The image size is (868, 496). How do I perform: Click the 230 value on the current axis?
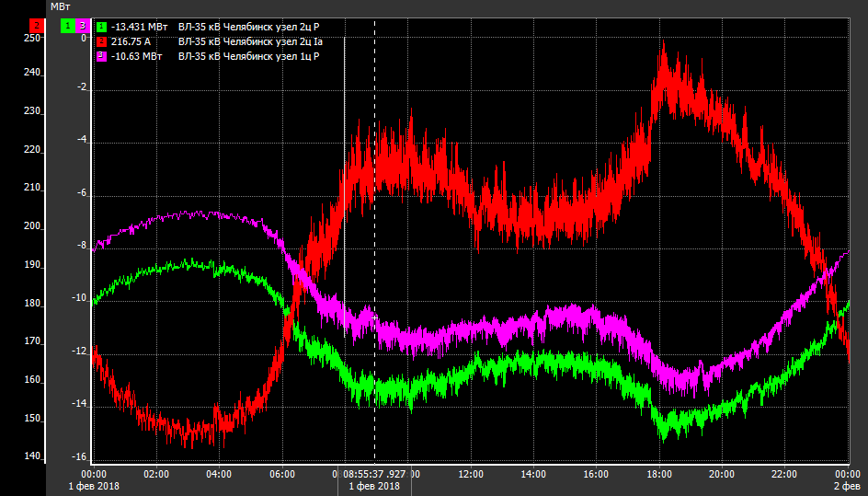coord(32,110)
